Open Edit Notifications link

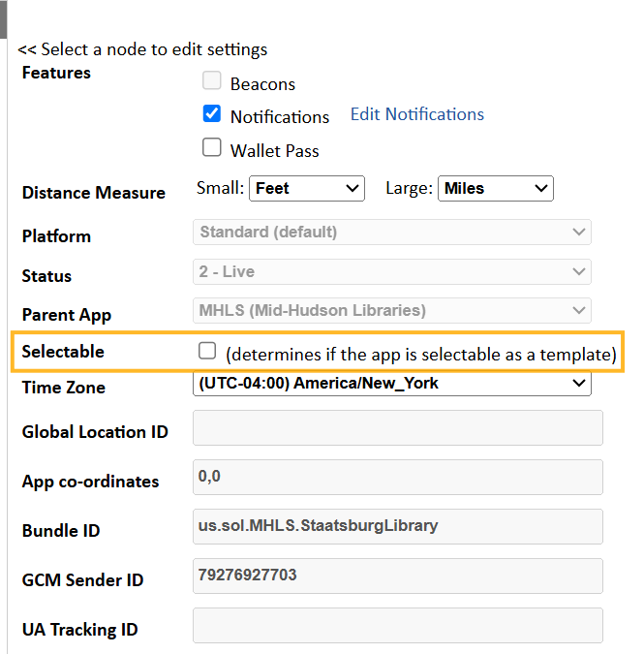[x=416, y=114]
